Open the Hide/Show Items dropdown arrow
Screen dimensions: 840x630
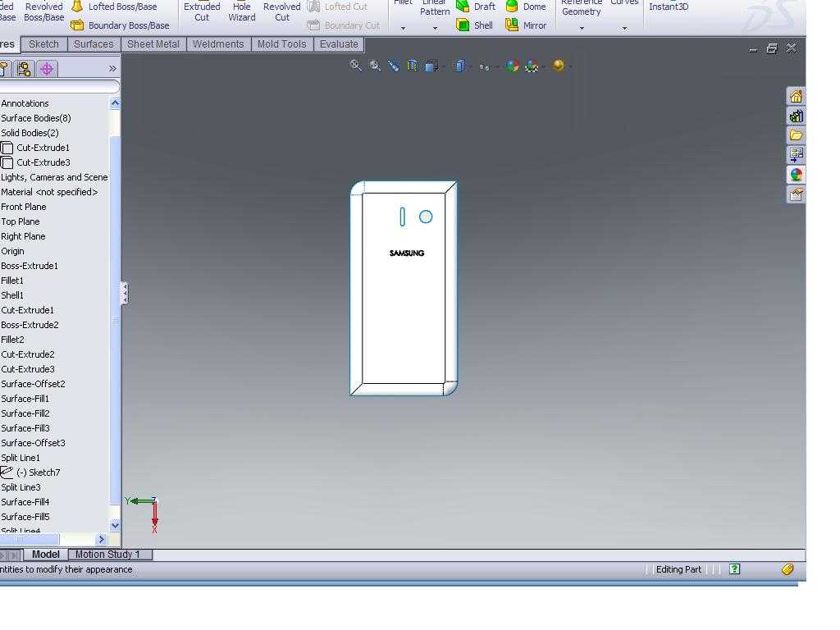pos(496,67)
